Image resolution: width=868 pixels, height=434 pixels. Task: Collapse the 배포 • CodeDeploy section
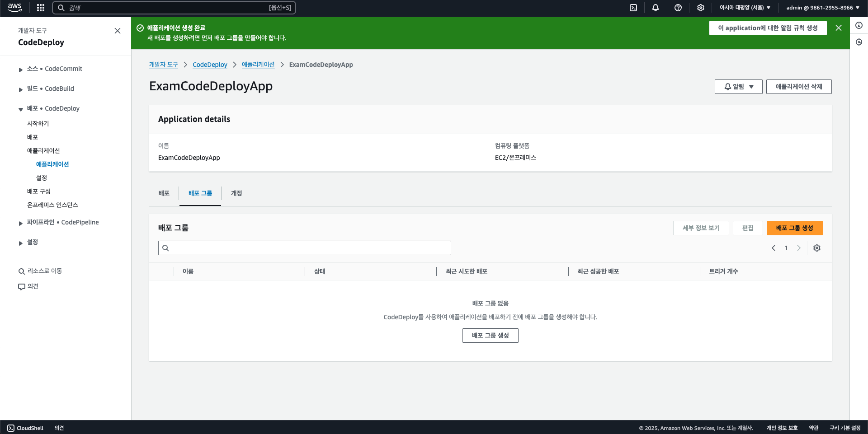[x=21, y=109]
